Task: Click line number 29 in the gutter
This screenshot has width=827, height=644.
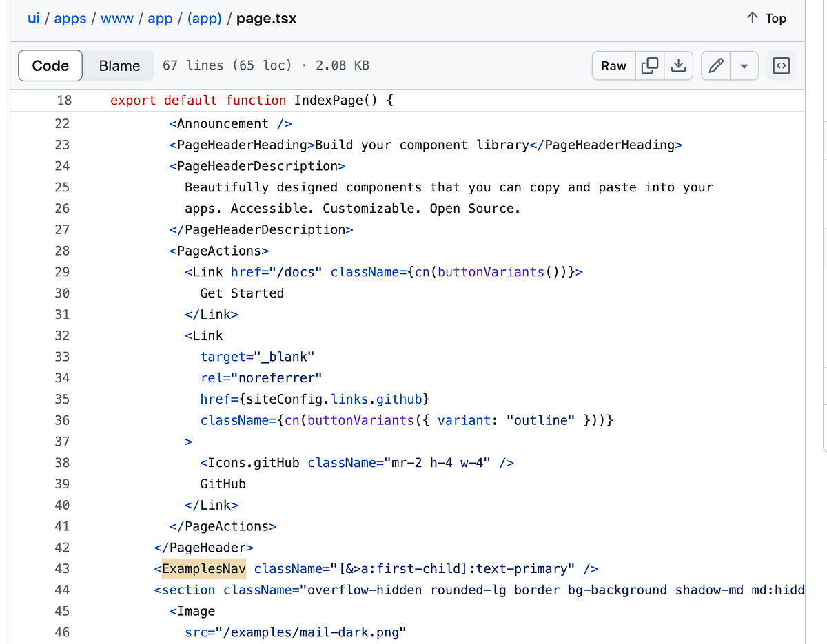Action: tap(63, 271)
